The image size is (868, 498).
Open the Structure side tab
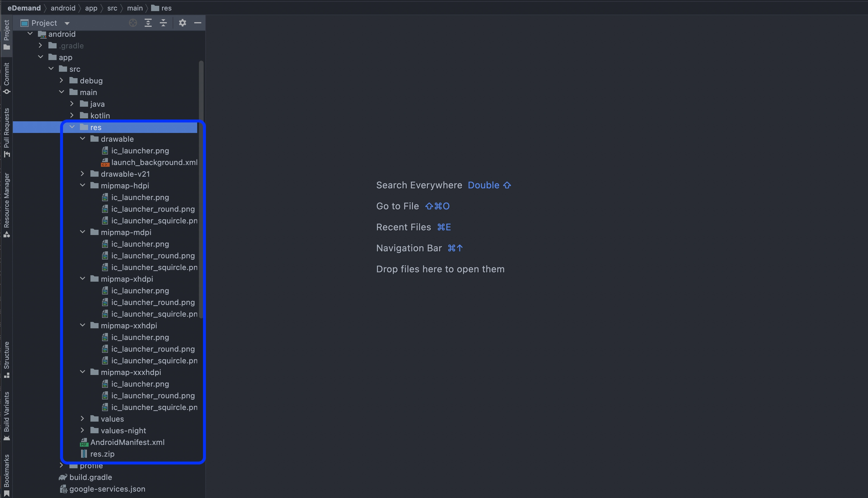click(6, 360)
